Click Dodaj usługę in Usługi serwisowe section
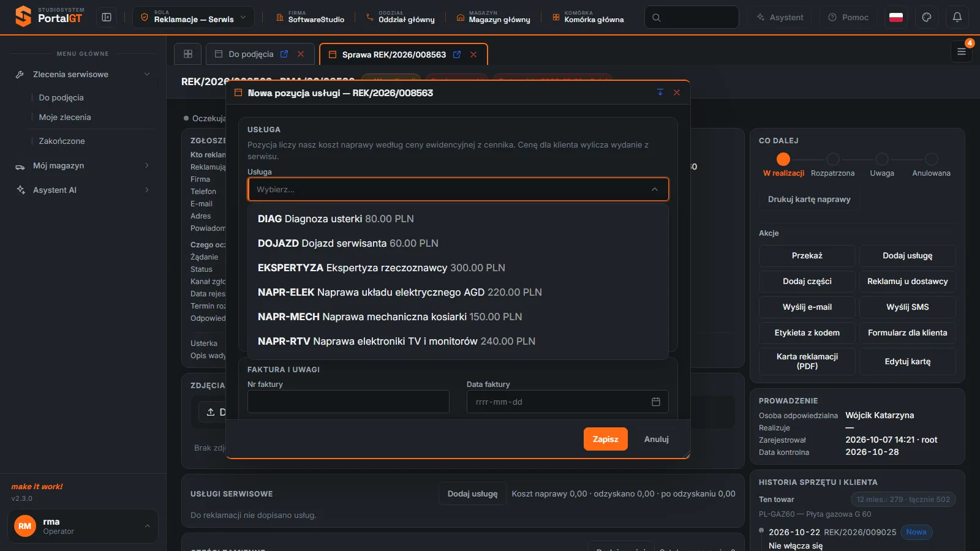The image size is (980, 551). (x=472, y=493)
